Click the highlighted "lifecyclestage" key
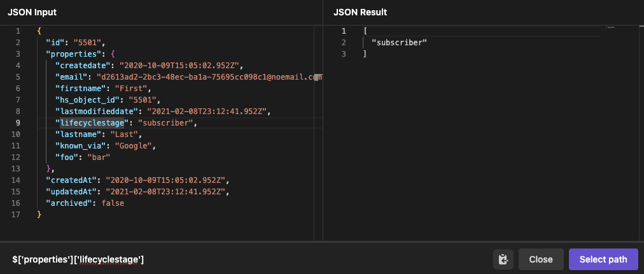 click(92, 122)
